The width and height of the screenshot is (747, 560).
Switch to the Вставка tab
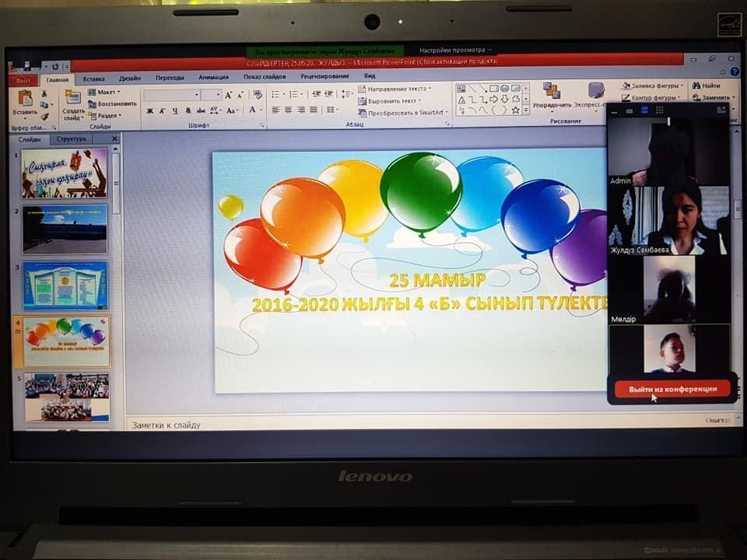point(93,79)
